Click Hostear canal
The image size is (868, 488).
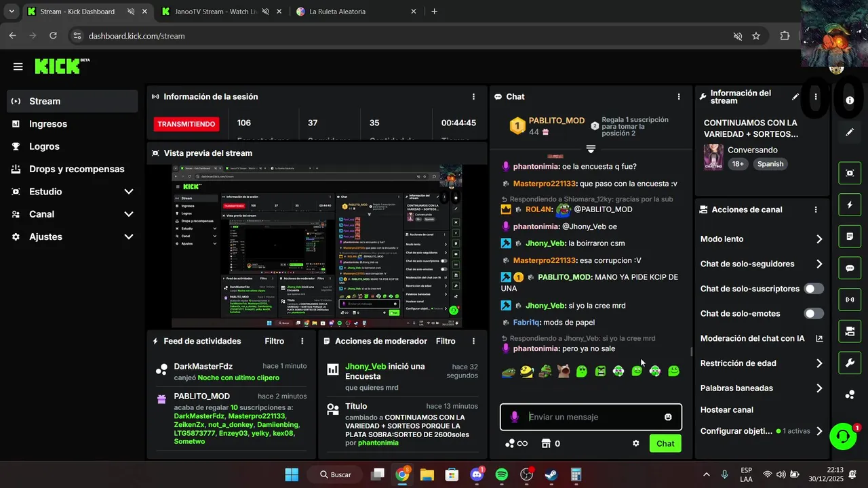tap(726, 410)
